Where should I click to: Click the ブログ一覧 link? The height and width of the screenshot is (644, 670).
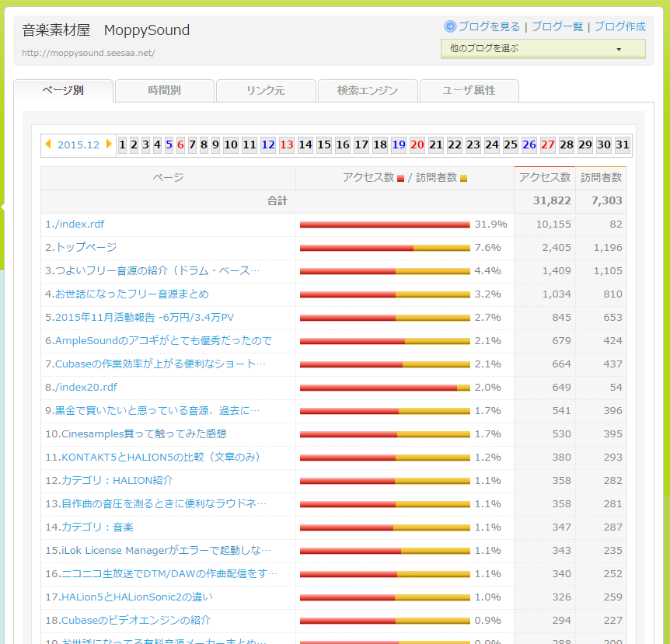tap(557, 26)
